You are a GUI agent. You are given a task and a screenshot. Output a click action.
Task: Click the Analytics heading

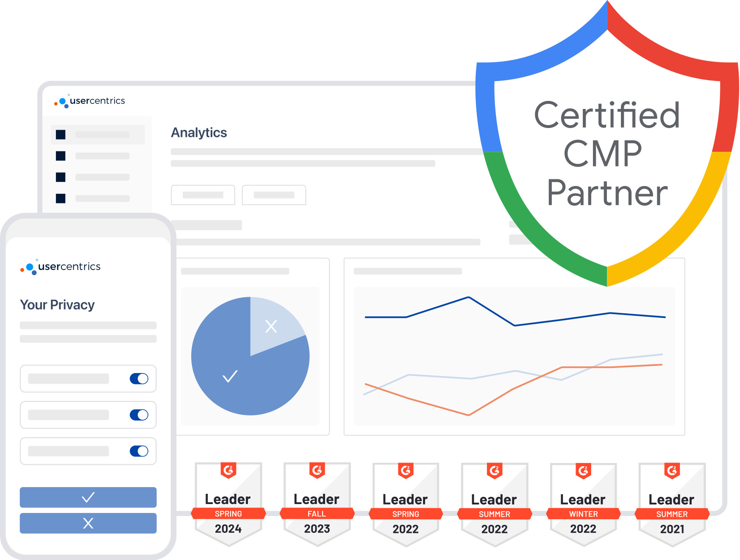pyautogui.click(x=199, y=133)
